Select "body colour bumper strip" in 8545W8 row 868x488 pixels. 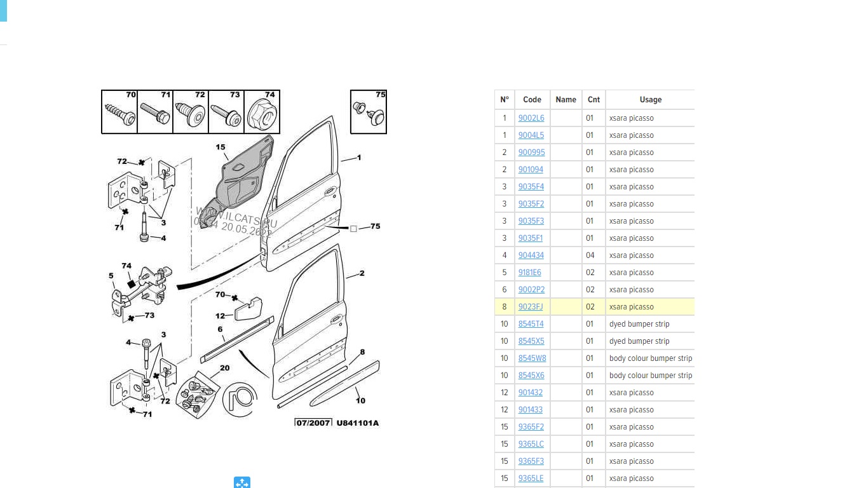coord(651,358)
